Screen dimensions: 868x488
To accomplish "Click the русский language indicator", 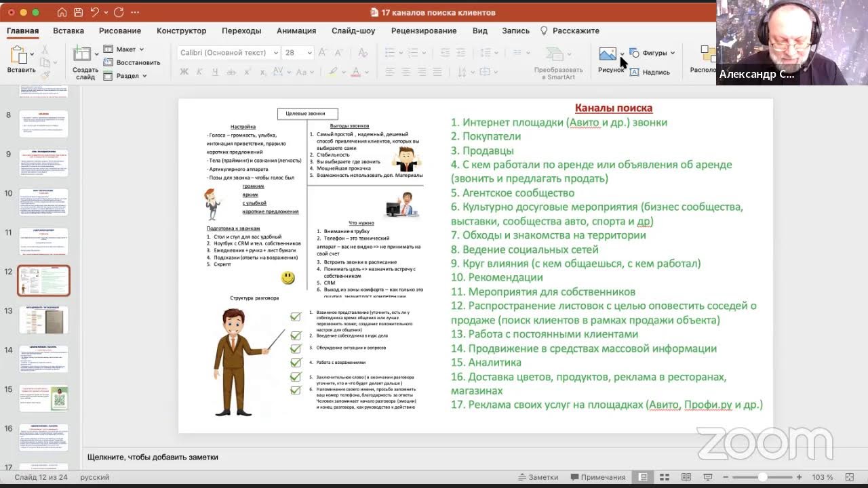I will pos(95,477).
